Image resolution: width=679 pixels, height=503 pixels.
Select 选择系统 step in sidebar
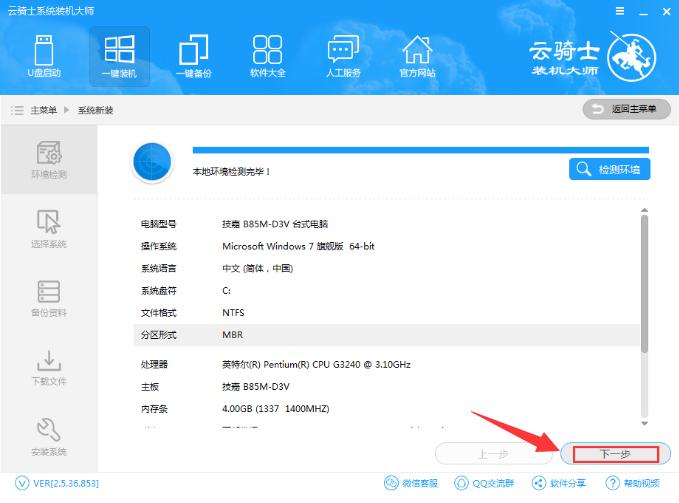[49, 231]
